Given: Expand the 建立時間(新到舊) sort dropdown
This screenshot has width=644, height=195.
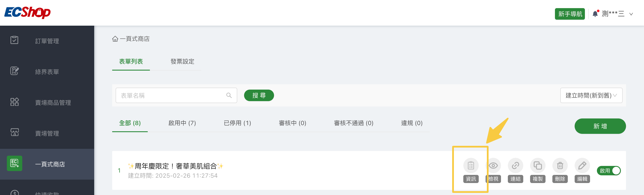Looking at the screenshot, I should point(591,95).
